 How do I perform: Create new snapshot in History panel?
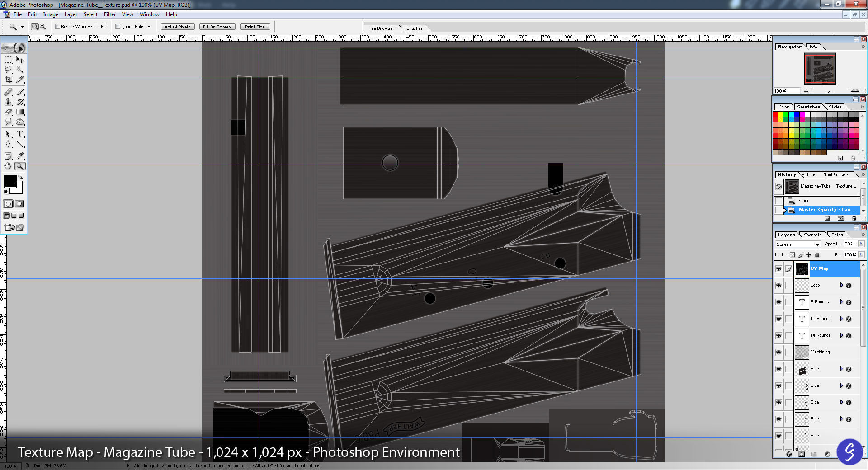click(x=841, y=219)
